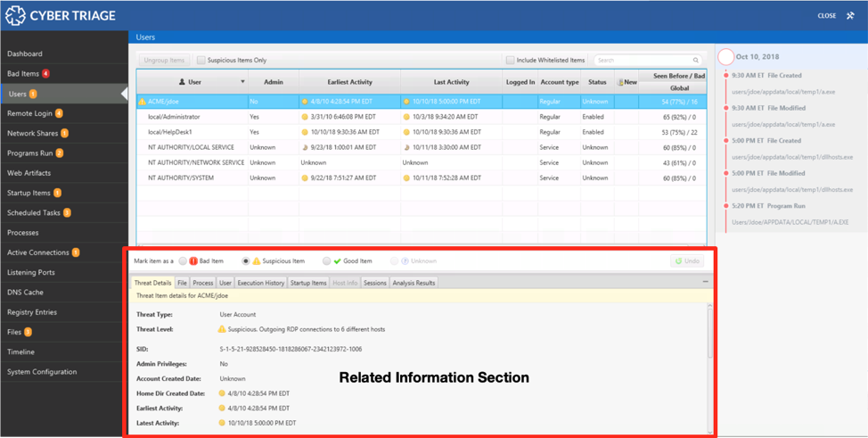Click the search magnifier icon

[x=696, y=60]
